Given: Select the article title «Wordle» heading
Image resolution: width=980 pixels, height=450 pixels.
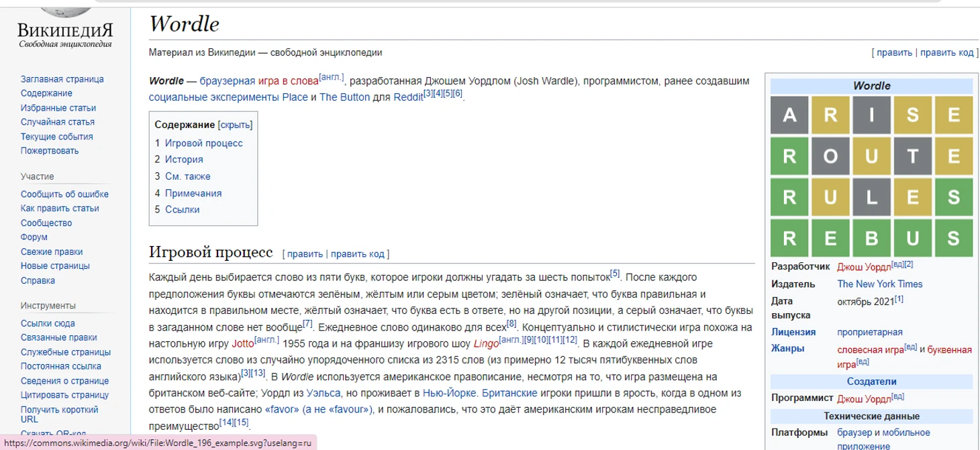Looking at the screenshot, I should [184, 24].
